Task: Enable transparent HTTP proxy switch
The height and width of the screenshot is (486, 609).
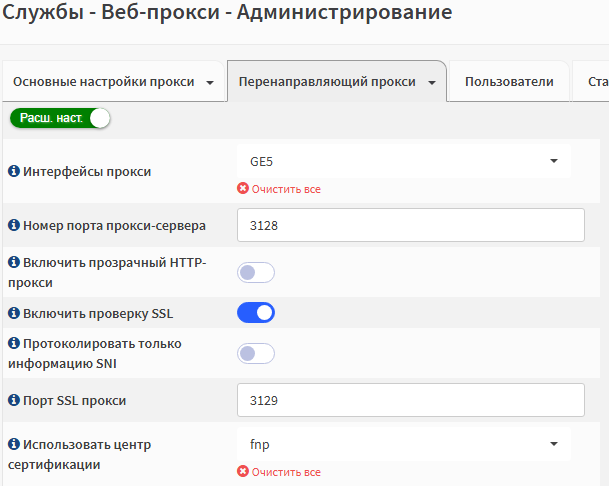Action: click(256, 272)
